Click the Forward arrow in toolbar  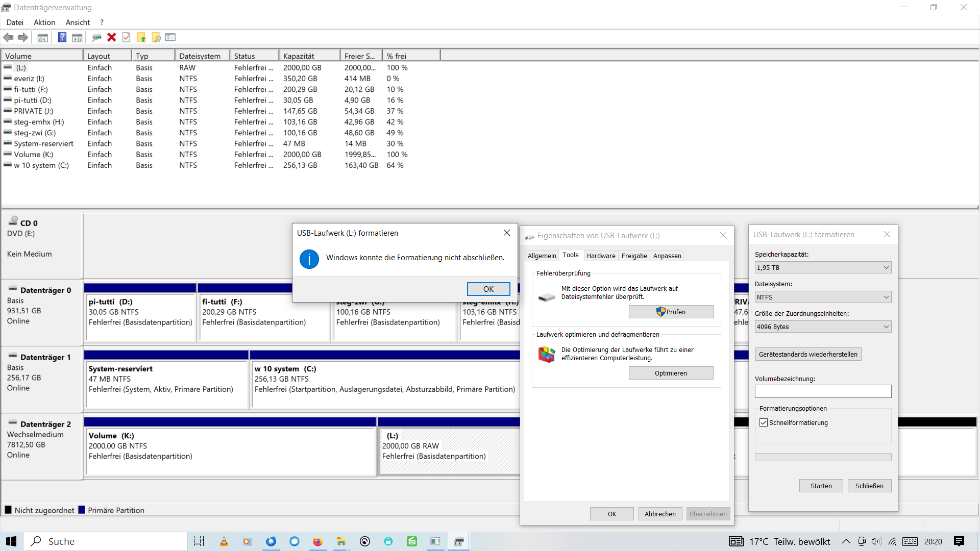click(x=23, y=37)
